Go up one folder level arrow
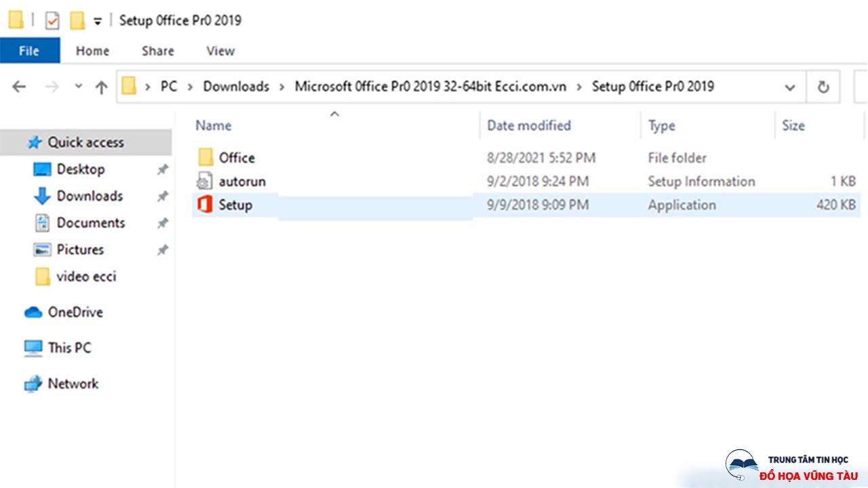868x488 pixels. [102, 87]
